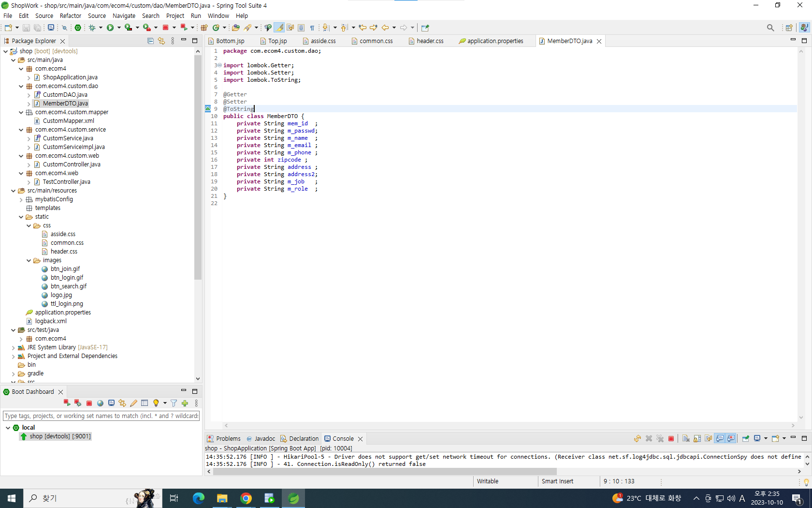Click Package Explorer vertical scrollbar
The width and height of the screenshot is (812, 508).
pos(198,167)
